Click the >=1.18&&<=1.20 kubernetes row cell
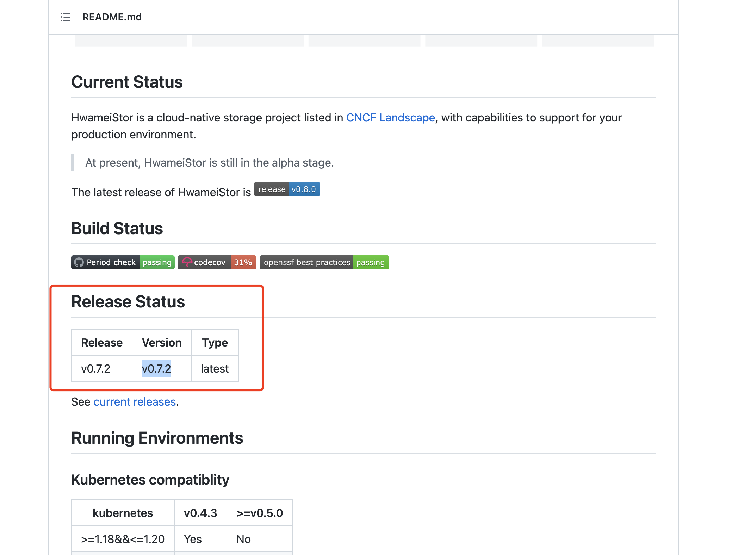The height and width of the screenshot is (555, 756). coord(122,539)
